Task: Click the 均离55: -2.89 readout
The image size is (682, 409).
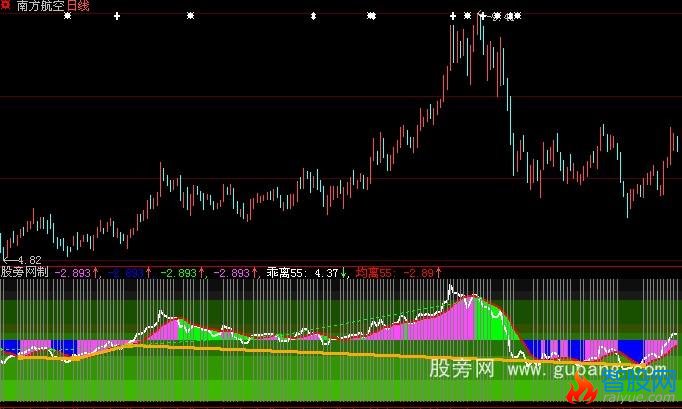Action: point(395,273)
